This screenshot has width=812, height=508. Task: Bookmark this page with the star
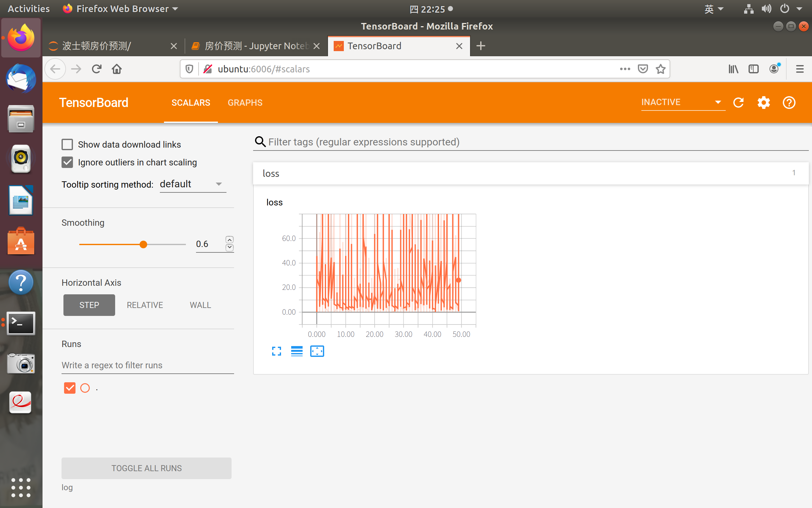tap(660, 69)
